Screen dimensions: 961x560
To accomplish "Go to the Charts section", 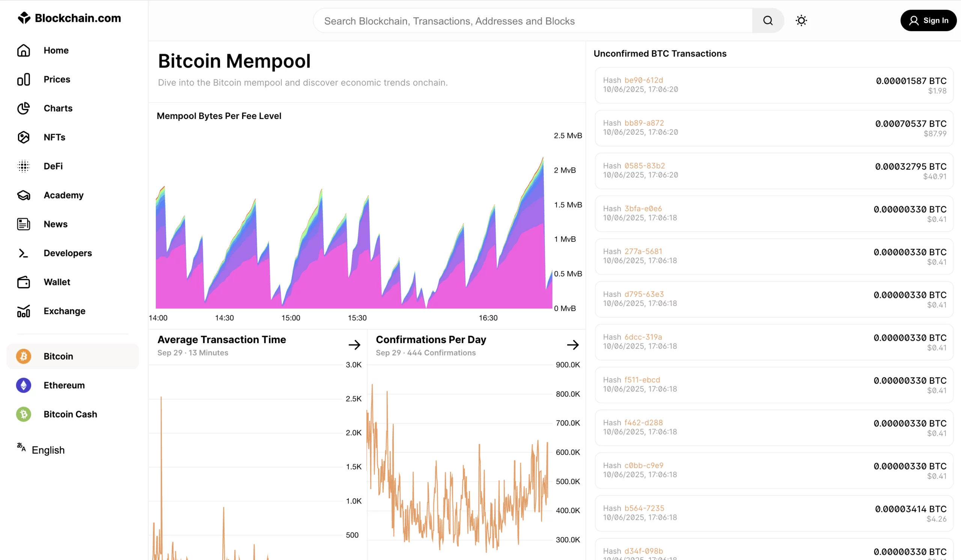I will (x=58, y=108).
